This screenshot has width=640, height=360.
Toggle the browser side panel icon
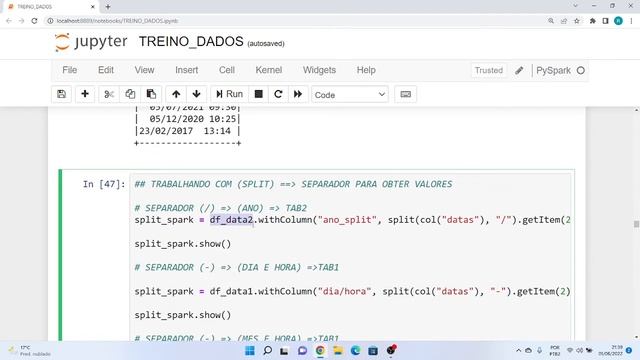[x=605, y=21]
